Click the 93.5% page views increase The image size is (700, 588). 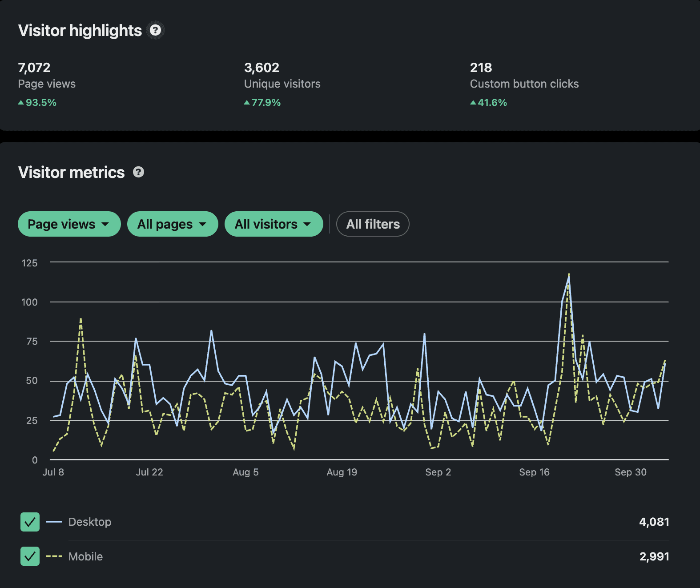pos(37,102)
